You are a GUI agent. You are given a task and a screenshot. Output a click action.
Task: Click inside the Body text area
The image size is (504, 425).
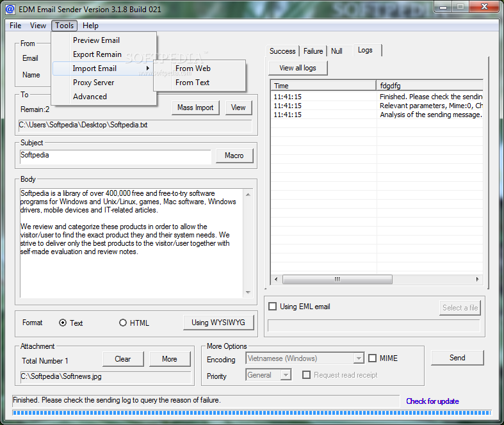tap(131, 243)
